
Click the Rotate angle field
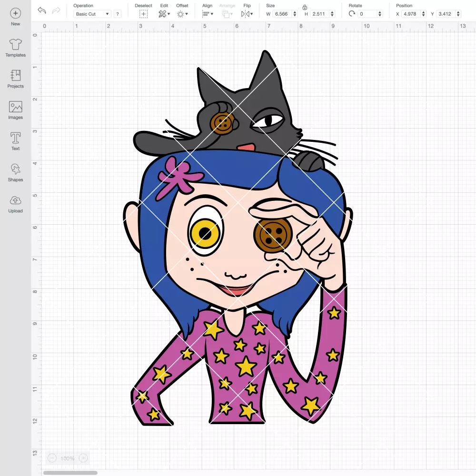(367, 14)
